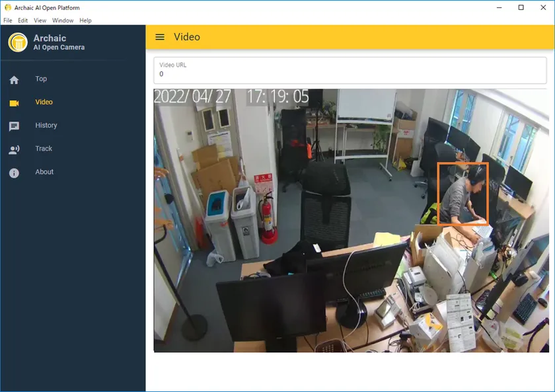Screen dimensions: 555x392
Task: Select the History text label in the sidebar
Action: point(46,126)
